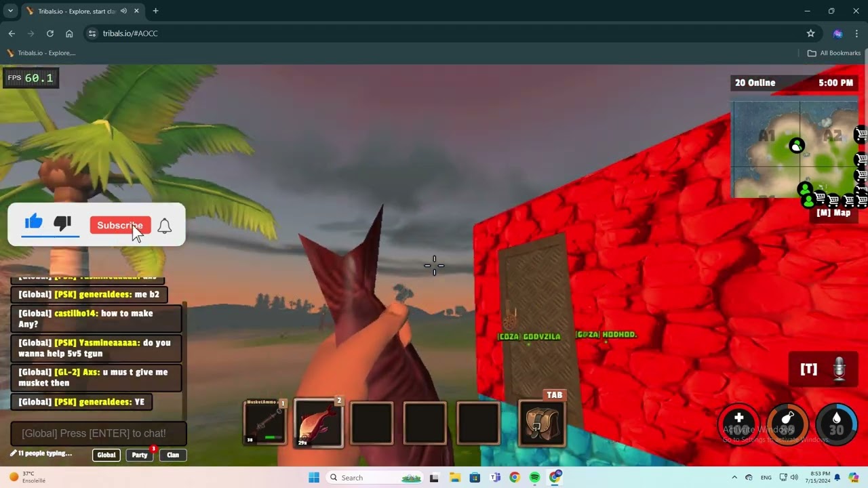Screen dimensions: 868x488
Task: Switch to the Global chat tab
Action: [x=106, y=455]
